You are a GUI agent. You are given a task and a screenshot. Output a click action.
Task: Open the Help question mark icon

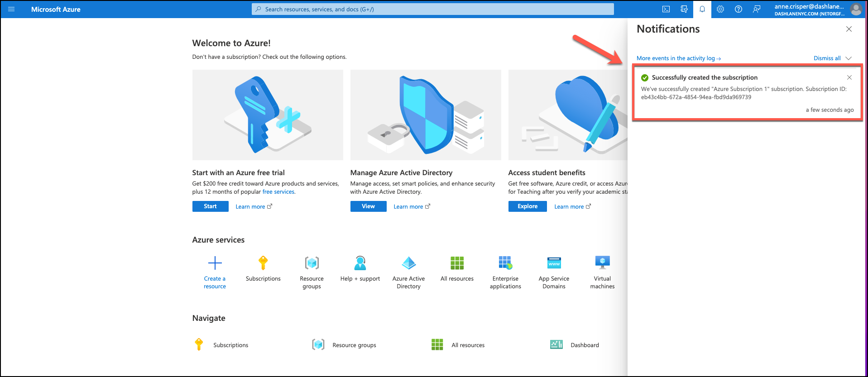click(739, 9)
